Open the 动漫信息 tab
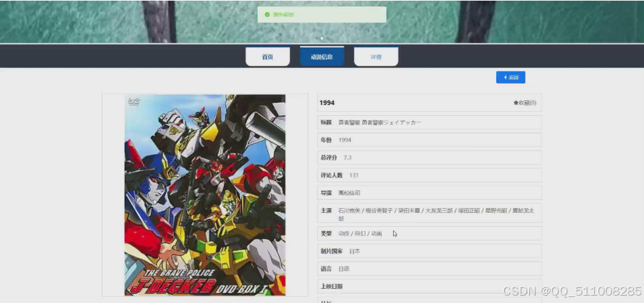Image resolution: width=644 pixels, height=303 pixels. pos(322,57)
